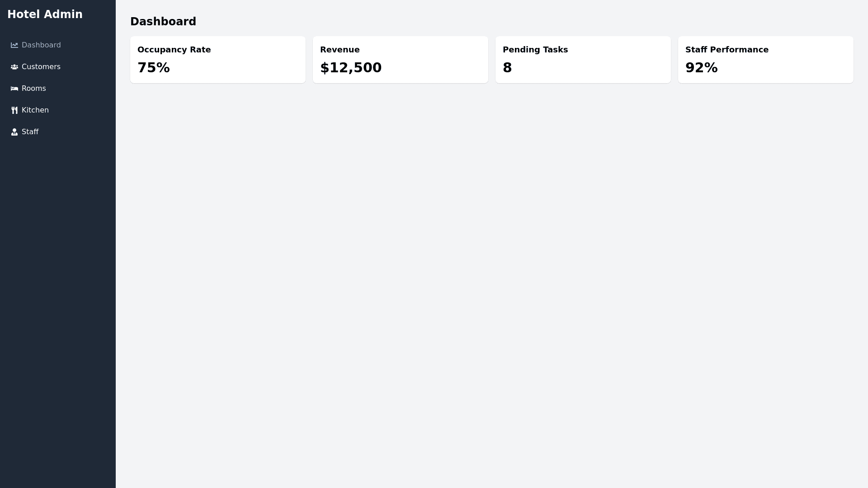Click the $12,500 revenue figure
The height and width of the screenshot is (488, 868).
pos(351,67)
